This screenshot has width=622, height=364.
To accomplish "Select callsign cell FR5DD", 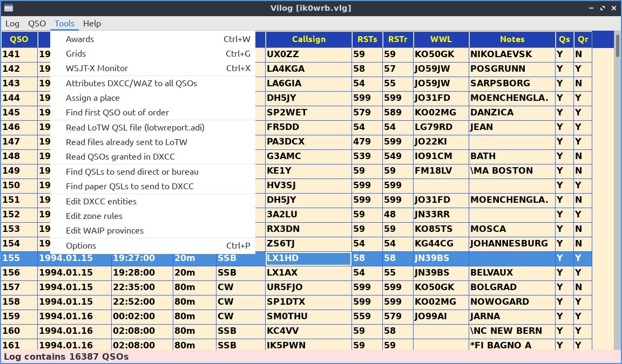I will pyautogui.click(x=309, y=127).
